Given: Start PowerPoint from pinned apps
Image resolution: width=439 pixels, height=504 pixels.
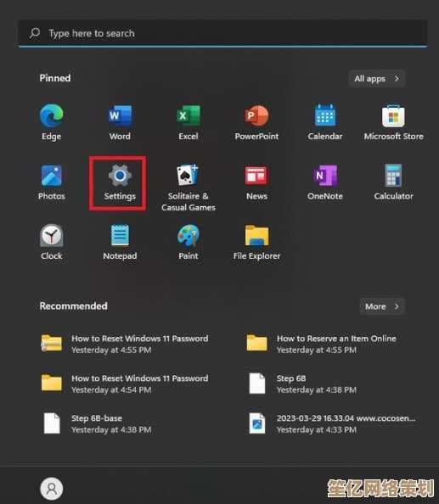Looking at the screenshot, I should [256, 122].
